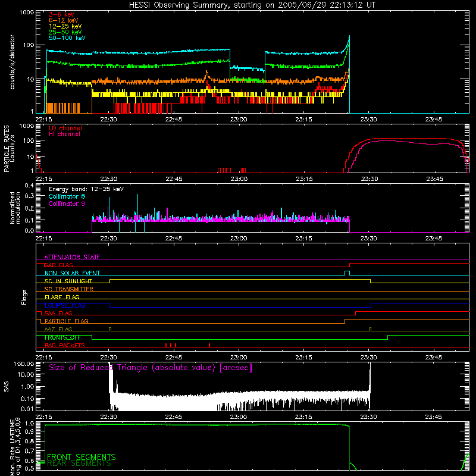Click the HESSI Observing Summary title text
Image resolution: width=476 pixels, height=476 pixels.
point(252,5)
